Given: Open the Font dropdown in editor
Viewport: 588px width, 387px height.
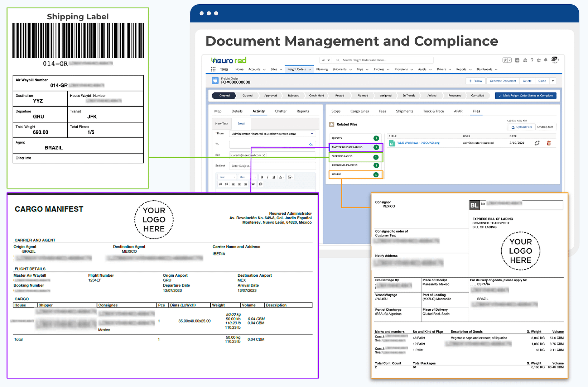Looking at the screenshot, I should (x=227, y=177).
